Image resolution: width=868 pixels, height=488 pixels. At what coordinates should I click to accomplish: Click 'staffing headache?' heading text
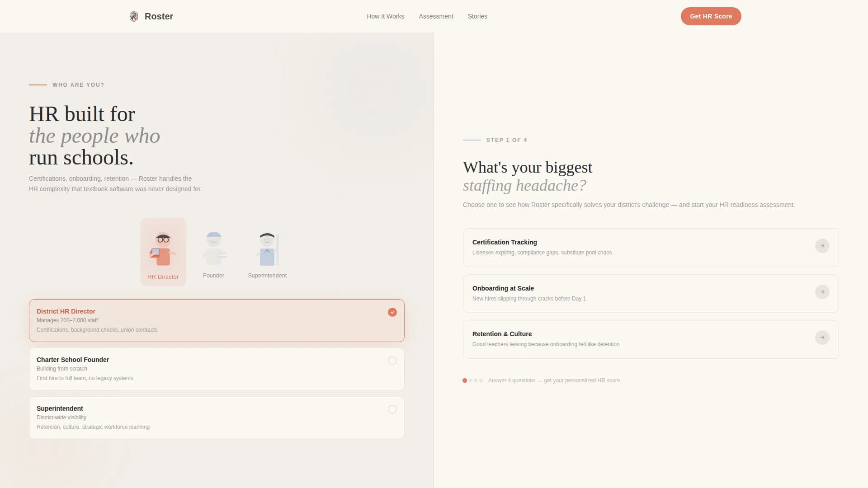click(x=524, y=186)
